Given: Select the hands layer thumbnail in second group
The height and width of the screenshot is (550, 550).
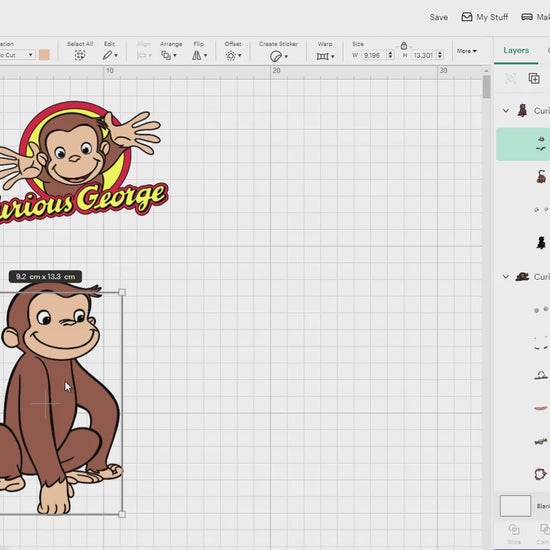Looking at the screenshot, I should coord(541,441).
